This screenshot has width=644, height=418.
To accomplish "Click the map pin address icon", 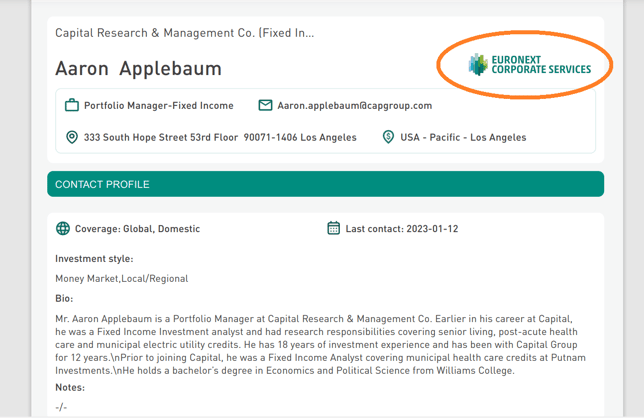I will pyautogui.click(x=72, y=137).
